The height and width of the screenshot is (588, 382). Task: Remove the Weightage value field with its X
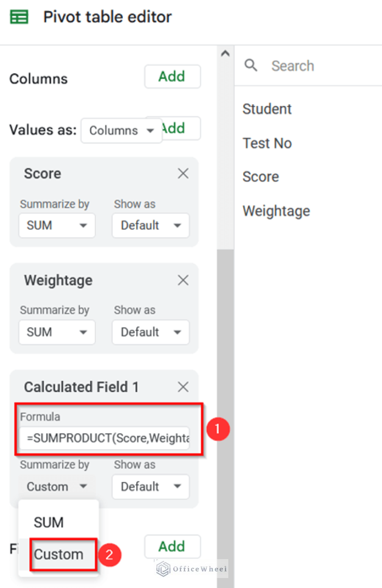(x=183, y=280)
